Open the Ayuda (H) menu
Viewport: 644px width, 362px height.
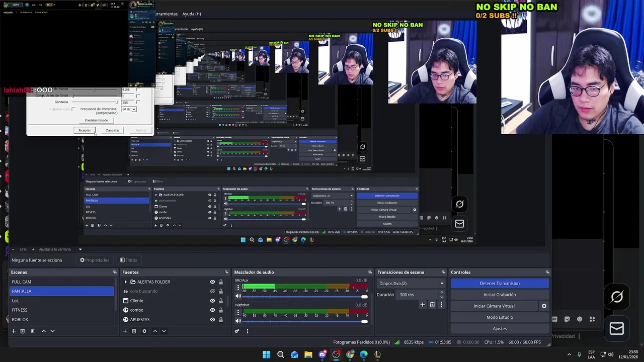(x=191, y=14)
